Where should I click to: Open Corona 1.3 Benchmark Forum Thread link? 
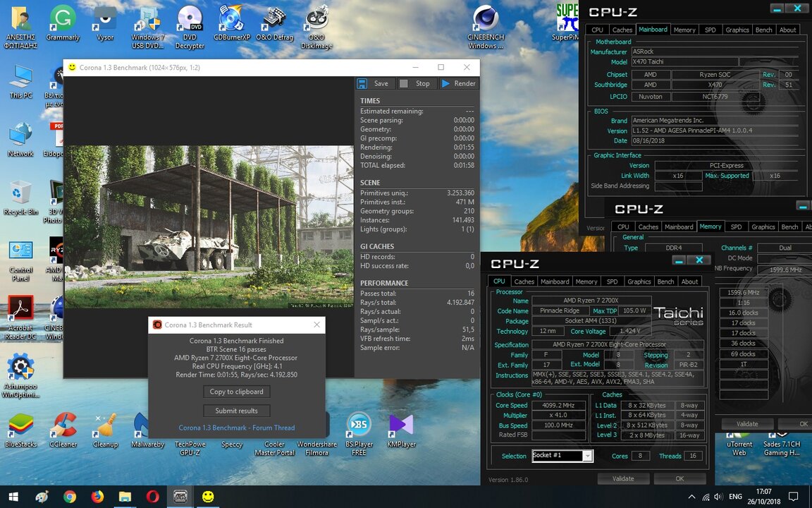(x=237, y=428)
